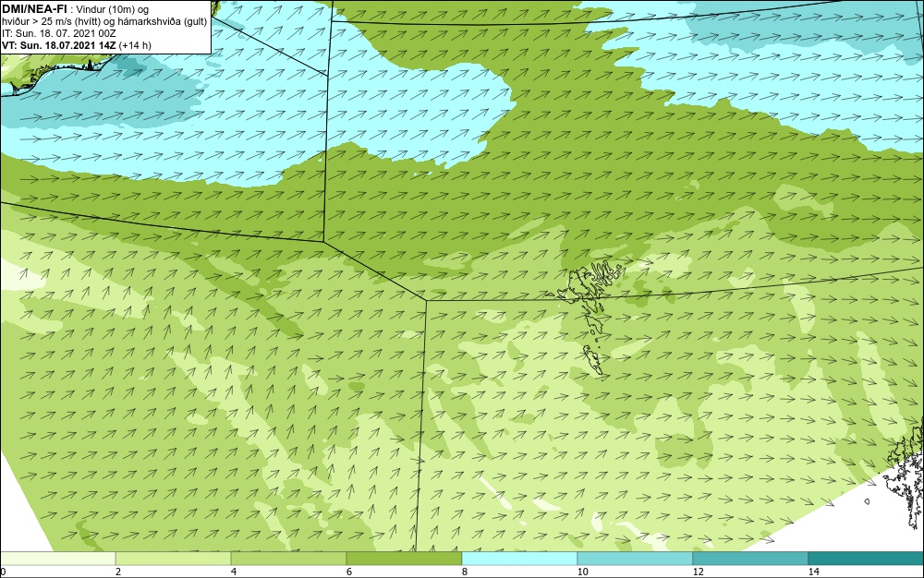This screenshot has height=578, width=924.
Task: Click the 'Vindur (10m) og' label
Action: 113,9
